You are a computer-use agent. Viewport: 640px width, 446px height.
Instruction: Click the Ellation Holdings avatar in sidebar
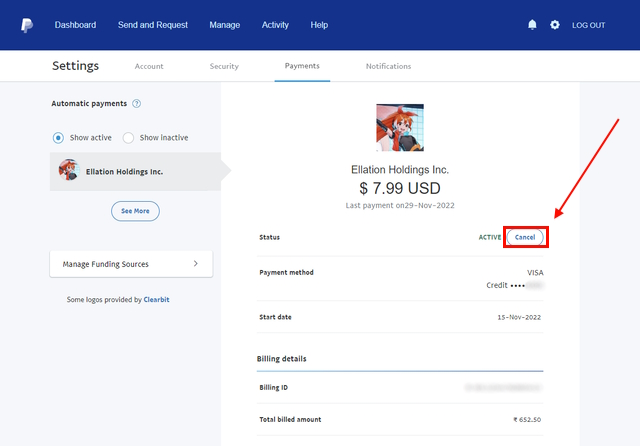pos(68,171)
